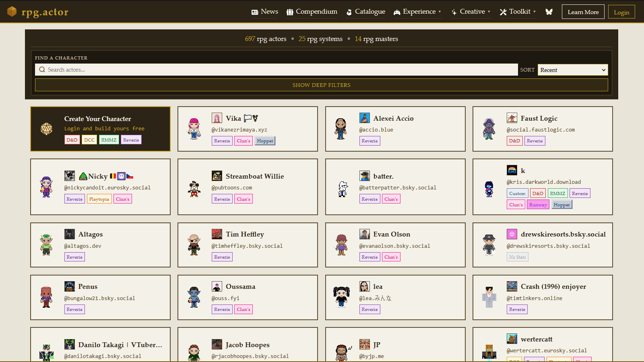Click Vika's avatar thumbnail

click(217, 118)
